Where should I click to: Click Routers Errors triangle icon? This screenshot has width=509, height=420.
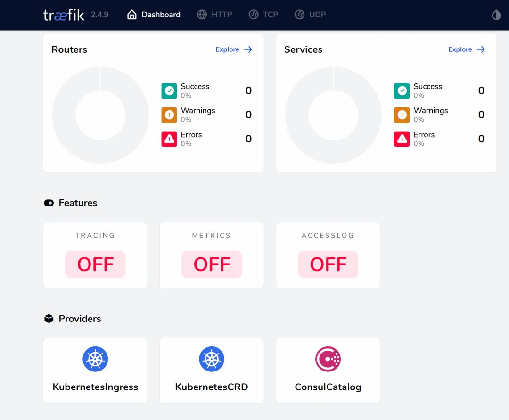(x=169, y=139)
